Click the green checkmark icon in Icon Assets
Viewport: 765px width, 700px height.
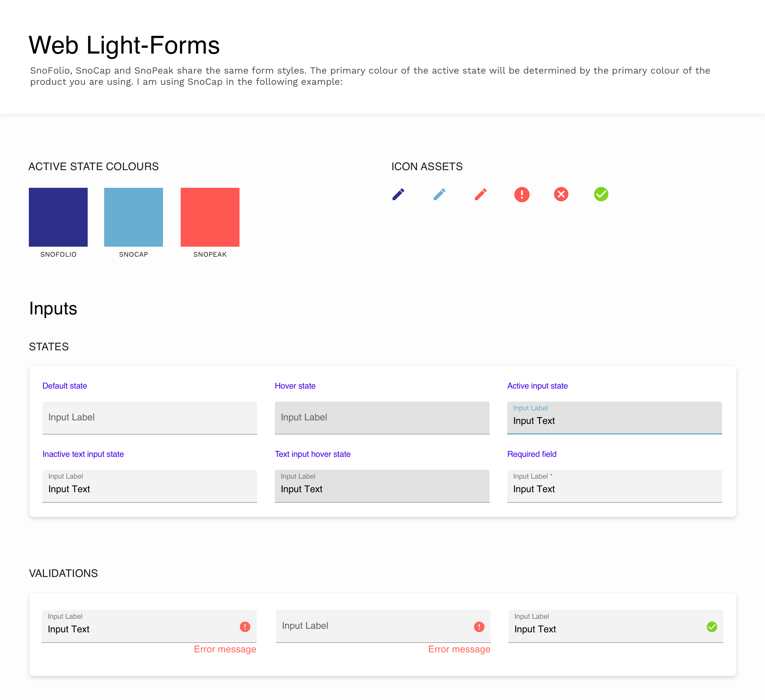point(601,194)
